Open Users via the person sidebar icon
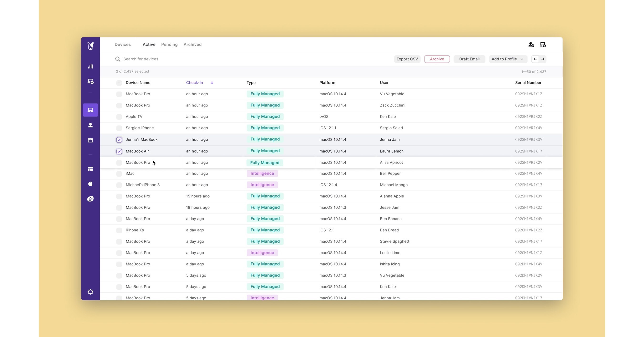Screen dimensions: 644x337 tap(90, 125)
